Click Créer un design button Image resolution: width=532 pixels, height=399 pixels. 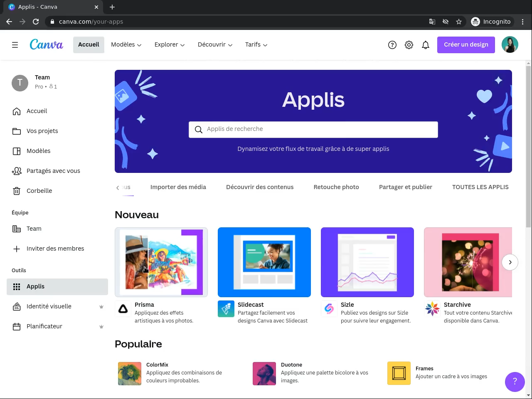coord(466,45)
